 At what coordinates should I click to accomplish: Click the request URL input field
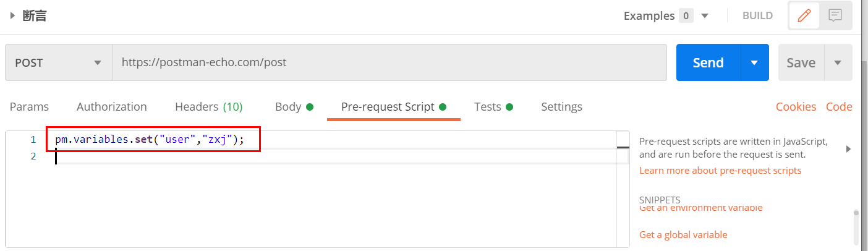click(388, 62)
